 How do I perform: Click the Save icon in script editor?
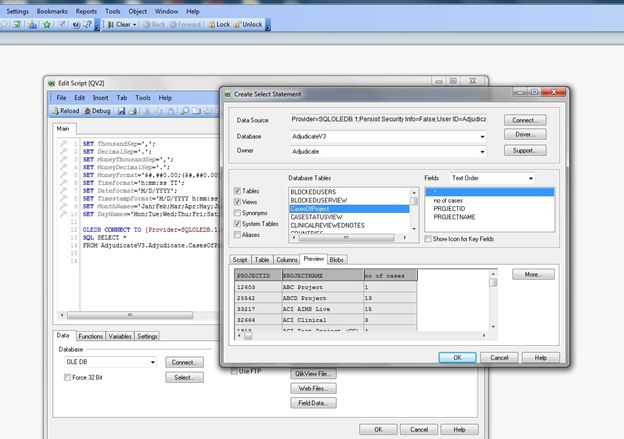pyautogui.click(x=123, y=112)
